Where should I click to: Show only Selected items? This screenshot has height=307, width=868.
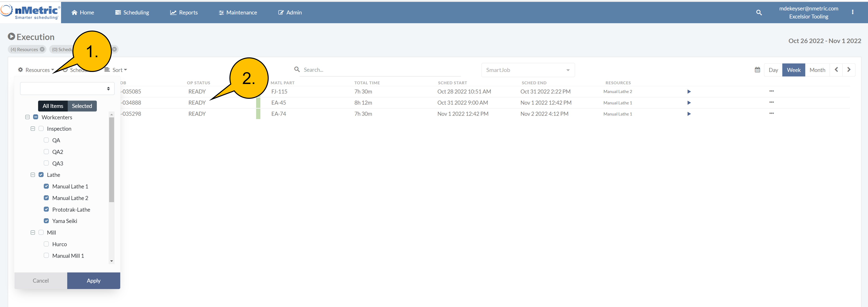pos(82,106)
